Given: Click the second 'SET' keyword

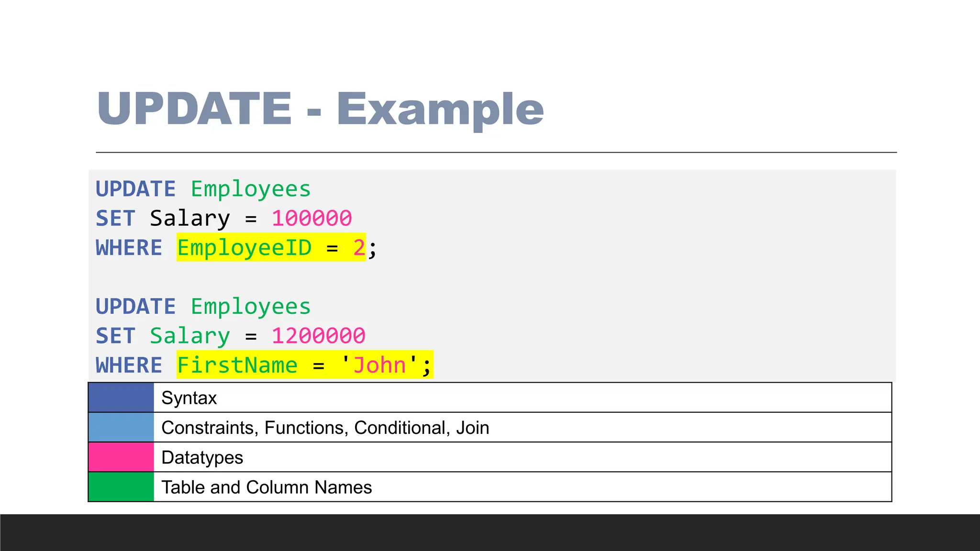Looking at the screenshot, I should pyautogui.click(x=116, y=336).
